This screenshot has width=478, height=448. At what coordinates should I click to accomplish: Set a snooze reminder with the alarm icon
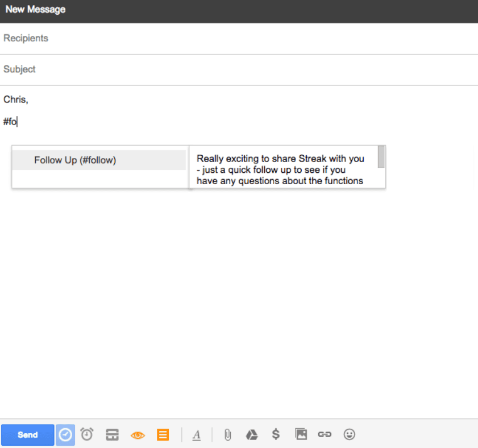click(x=86, y=434)
